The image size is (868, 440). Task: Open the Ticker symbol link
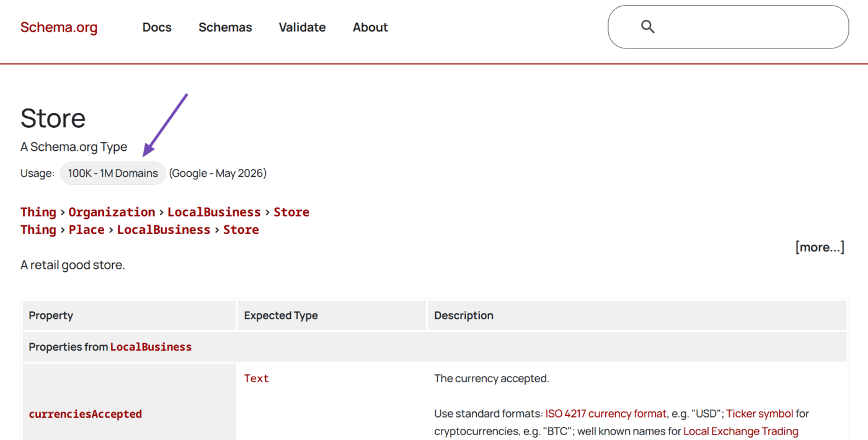click(x=759, y=413)
